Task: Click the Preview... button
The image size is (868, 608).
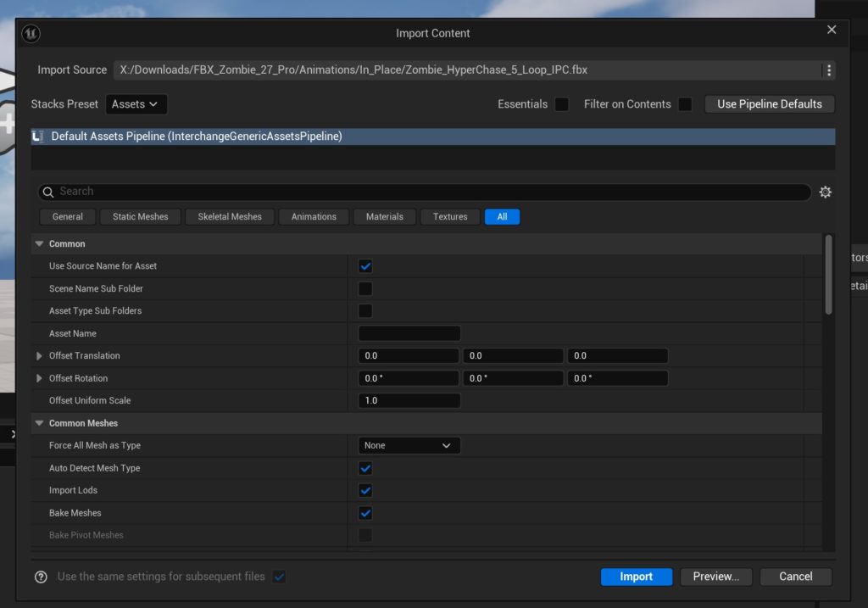Action: 715,577
